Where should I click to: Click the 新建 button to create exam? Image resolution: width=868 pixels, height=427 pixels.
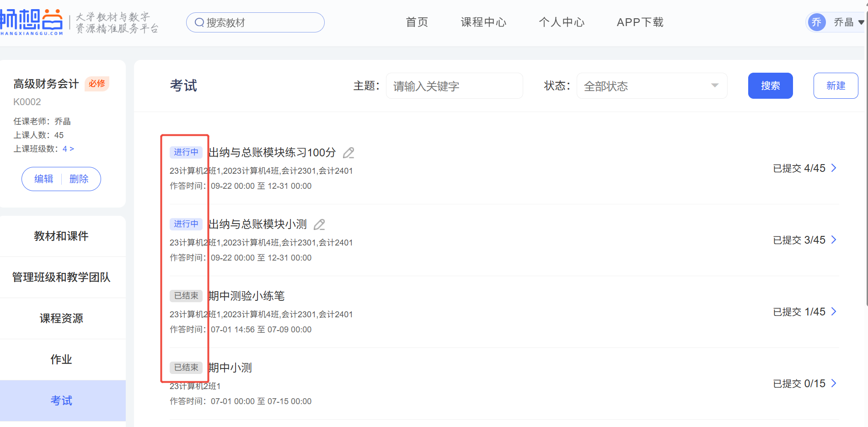836,86
